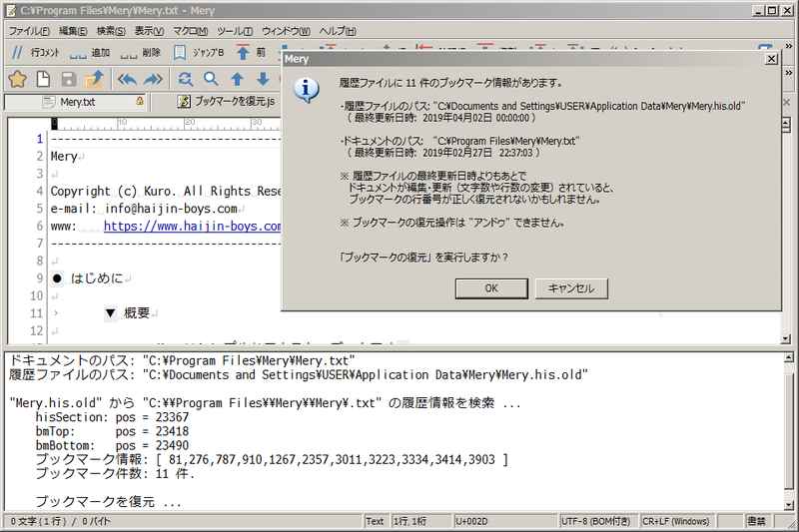The height and width of the screenshot is (532, 799).
Task: Close the Mery dialog with X
Action: click(x=771, y=59)
